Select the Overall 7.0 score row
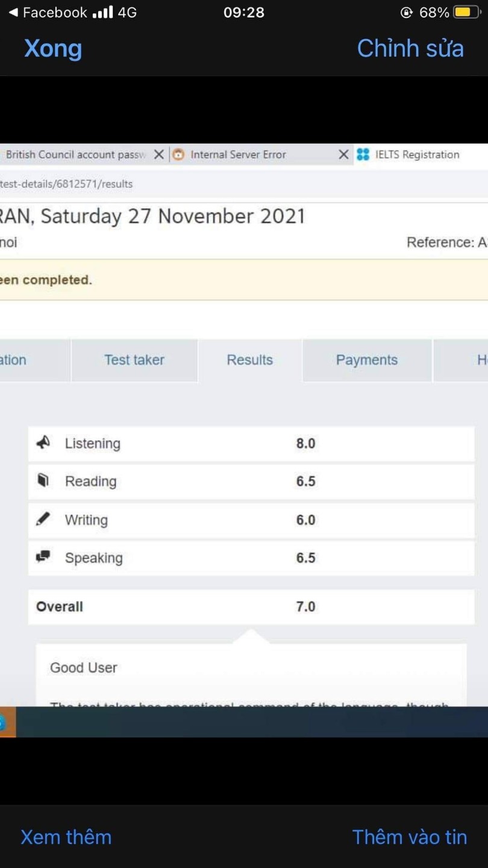This screenshot has width=488, height=868. [251, 606]
